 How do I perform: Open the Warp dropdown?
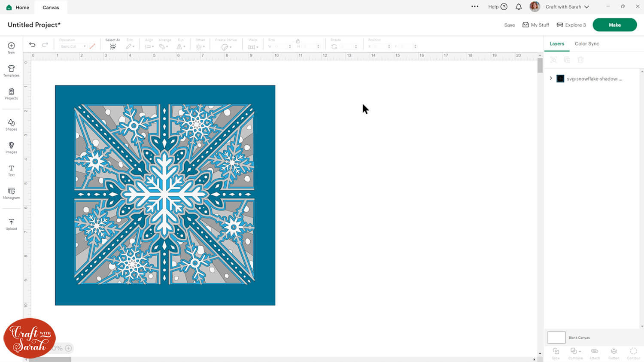coord(253,47)
